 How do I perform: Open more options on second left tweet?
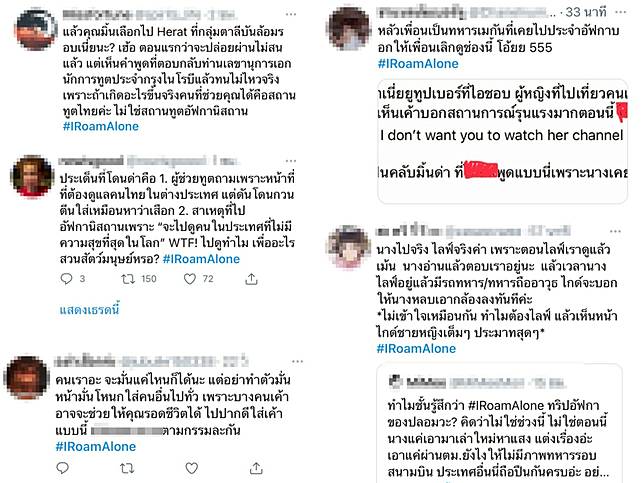291,161
